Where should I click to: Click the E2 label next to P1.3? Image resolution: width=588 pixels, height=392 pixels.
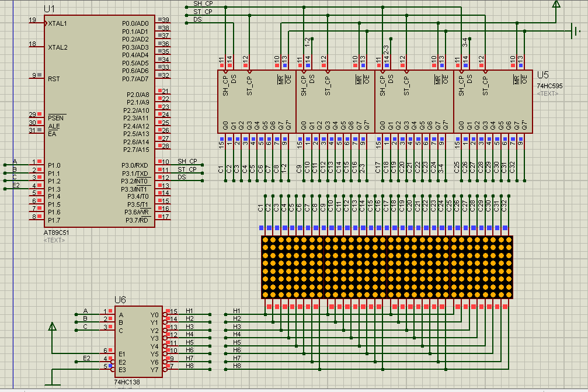[x=16, y=185]
